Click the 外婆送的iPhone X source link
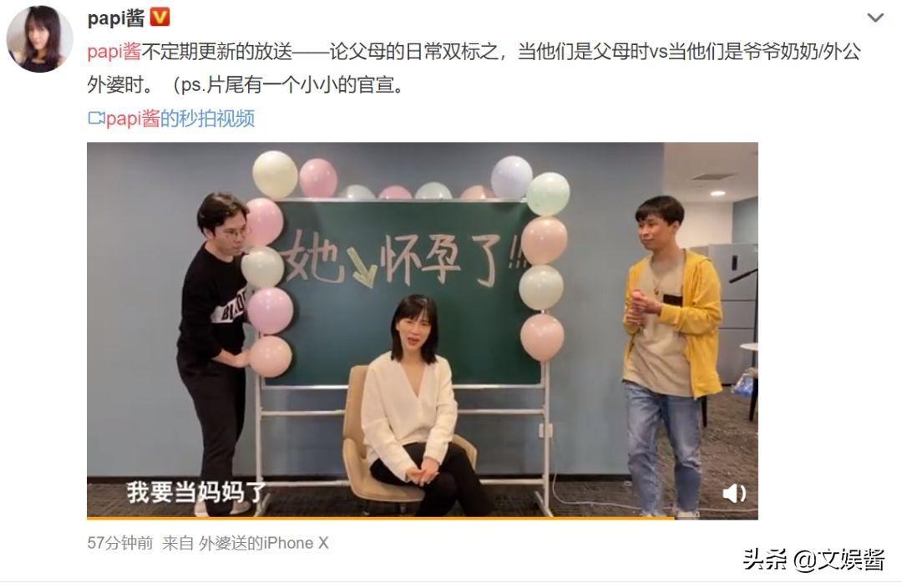Image resolution: width=902 pixels, height=588 pixels. (x=263, y=543)
